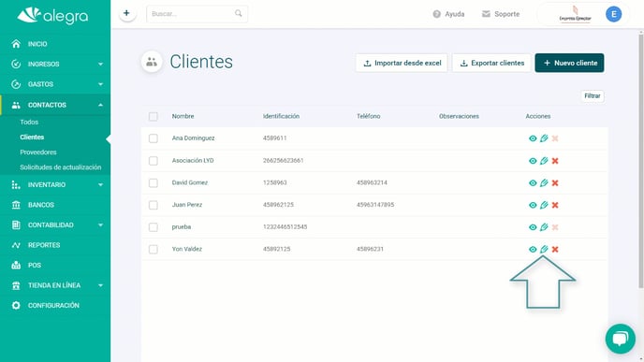This screenshot has width=644, height=362.
Task: Delete Asociación LYD with red X
Action: click(555, 161)
